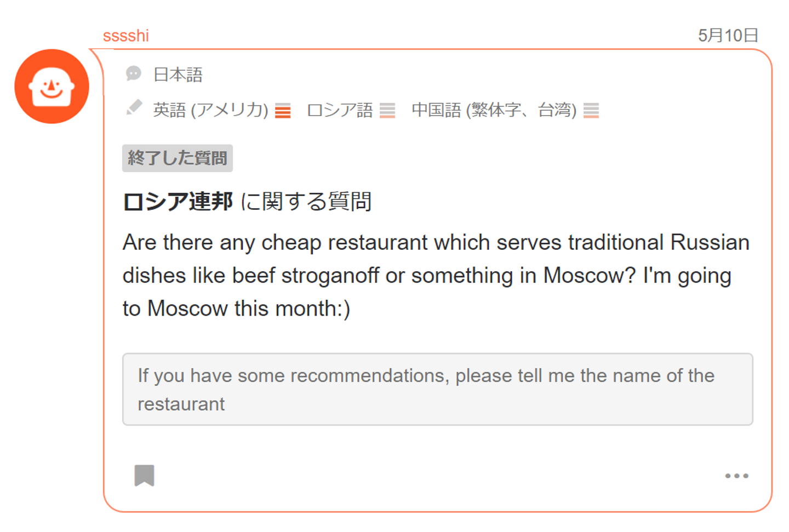Click the level bars beside 中国語 (繁体字、台湾)
The height and width of the screenshot is (532, 789).
(x=591, y=111)
